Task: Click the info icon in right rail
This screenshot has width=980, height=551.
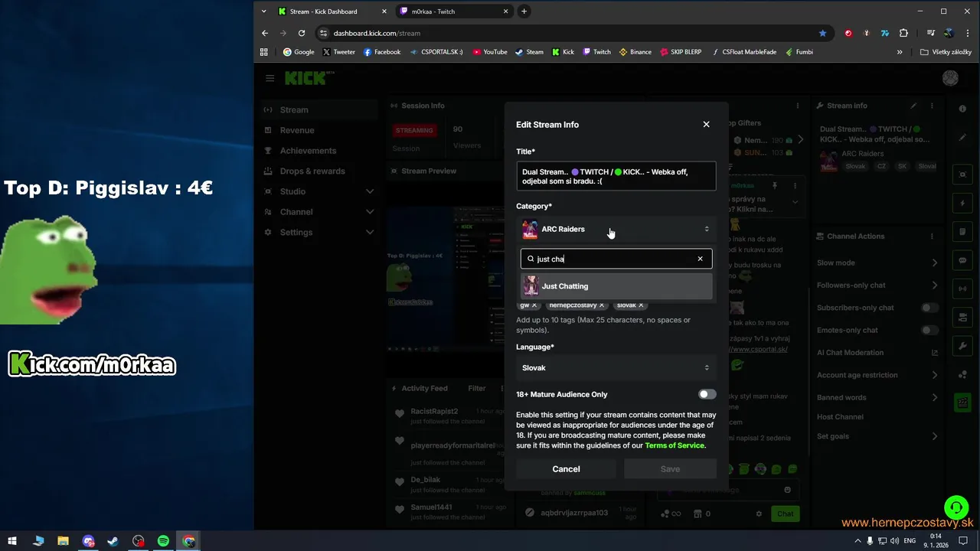Action: [x=962, y=109]
